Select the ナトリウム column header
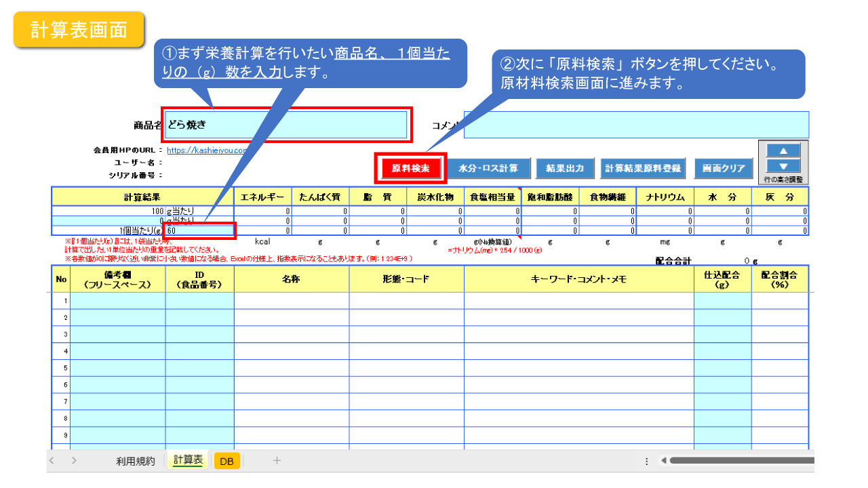Viewport: 868px width, 488px height. point(665,197)
